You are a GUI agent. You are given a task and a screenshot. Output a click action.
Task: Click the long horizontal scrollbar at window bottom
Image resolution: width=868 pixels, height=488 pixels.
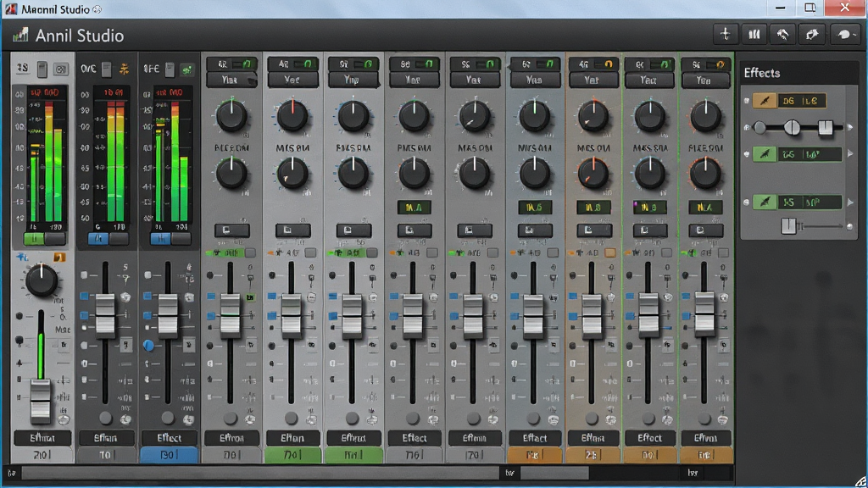tap(260, 473)
